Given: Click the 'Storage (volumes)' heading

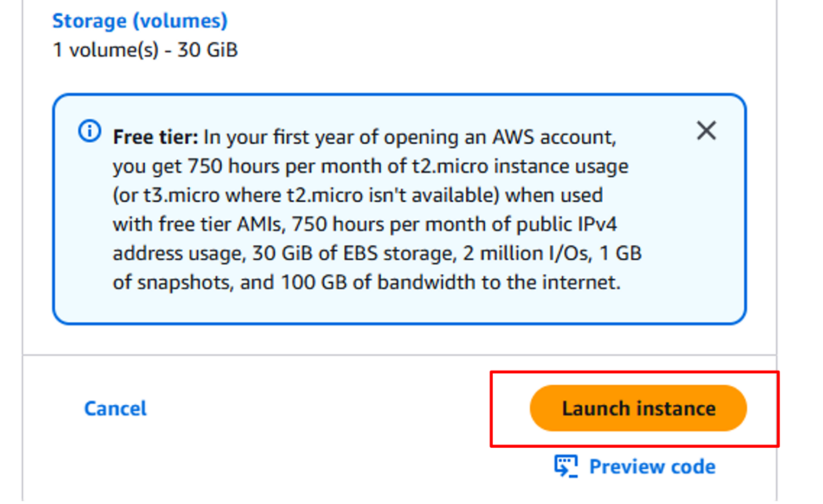Looking at the screenshot, I should (140, 21).
